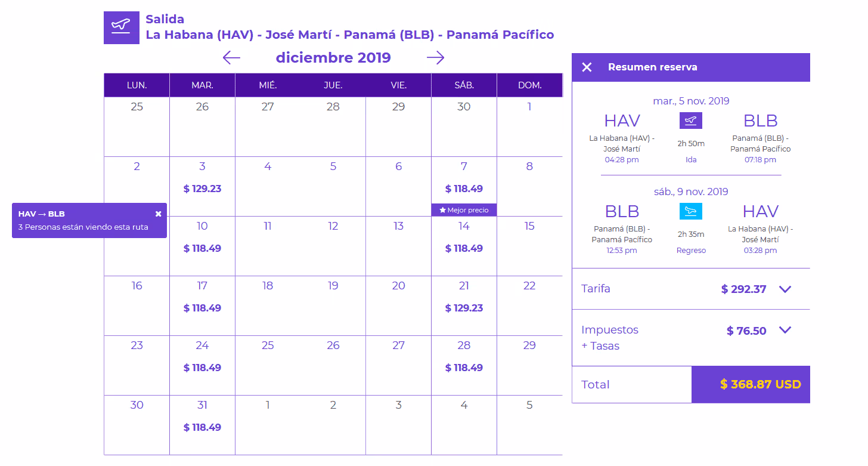Image resolution: width=868 pixels, height=466 pixels.
Task: Pick December 10 departure date
Action: click(x=202, y=246)
